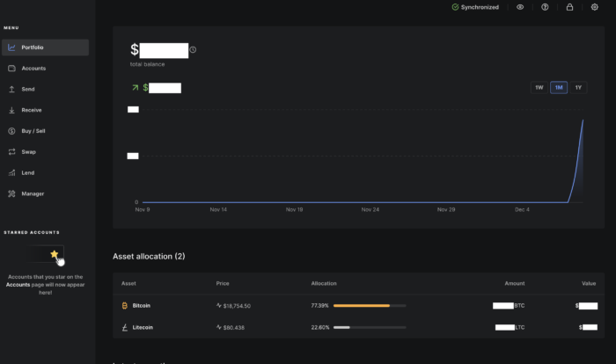616x364 pixels.
Task: Select the 1M chart range
Action: pyautogui.click(x=558, y=88)
